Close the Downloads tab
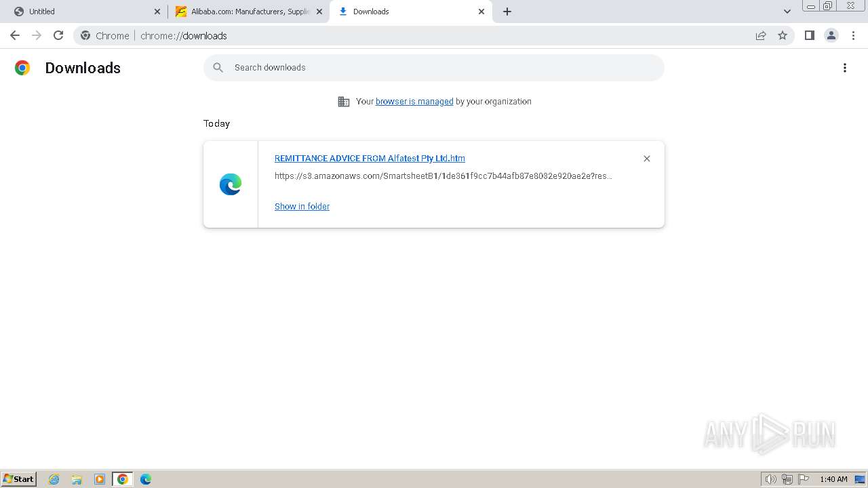Image resolution: width=868 pixels, height=488 pixels. [x=481, y=12]
